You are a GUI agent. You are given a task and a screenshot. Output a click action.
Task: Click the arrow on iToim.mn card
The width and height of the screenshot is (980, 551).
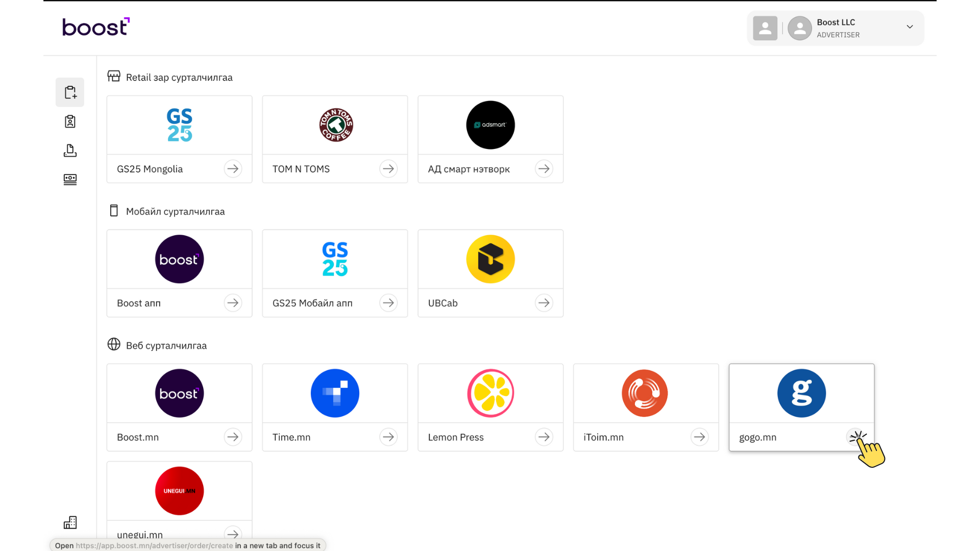tap(699, 437)
